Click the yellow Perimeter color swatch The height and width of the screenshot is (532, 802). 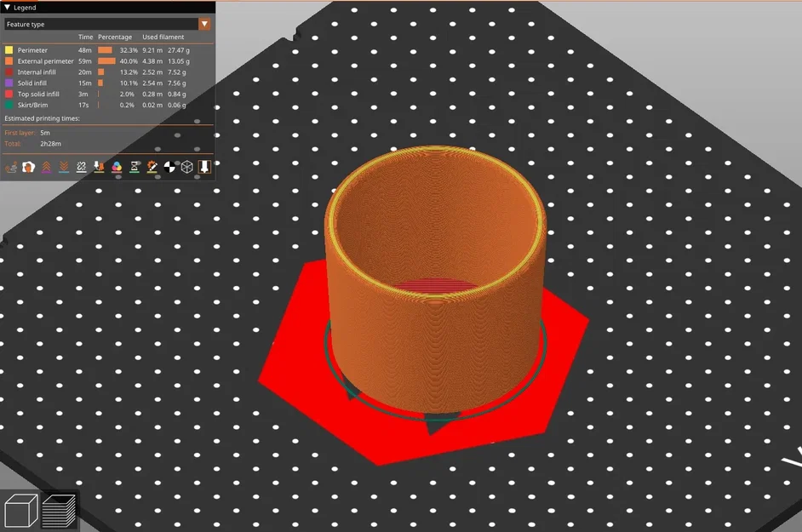(x=8, y=50)
